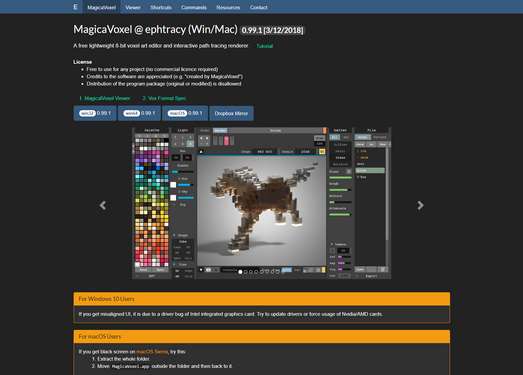Click the 'Extract the whole folder' step
The width and height of the screenshot is (523, 375).
tap(123, 359)
